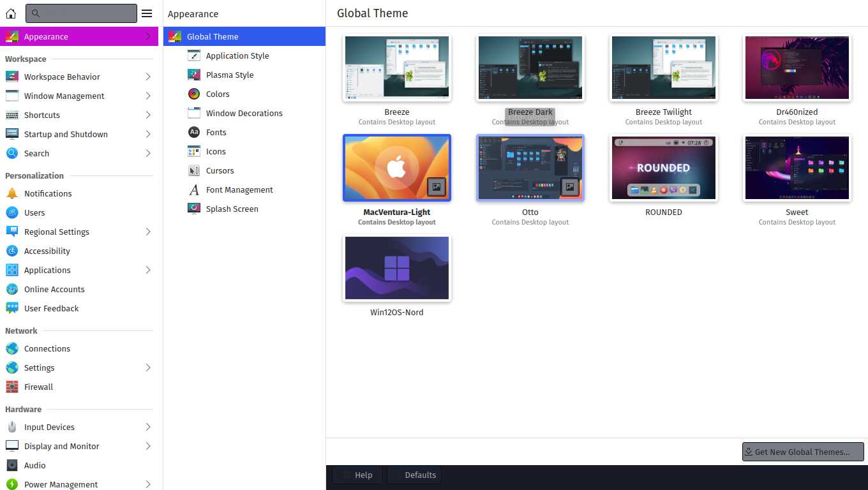Expand the Network Settings row chevron
This screenshot has height=490, width=868.
(148, 367)
